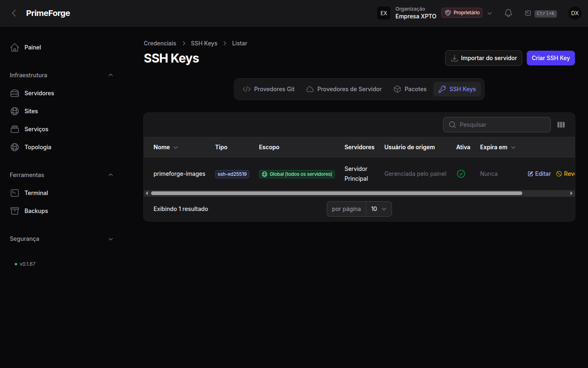The image size is (588, 368).
Task: Open Serviços in the sidebar
Action: tap(61, 129)
